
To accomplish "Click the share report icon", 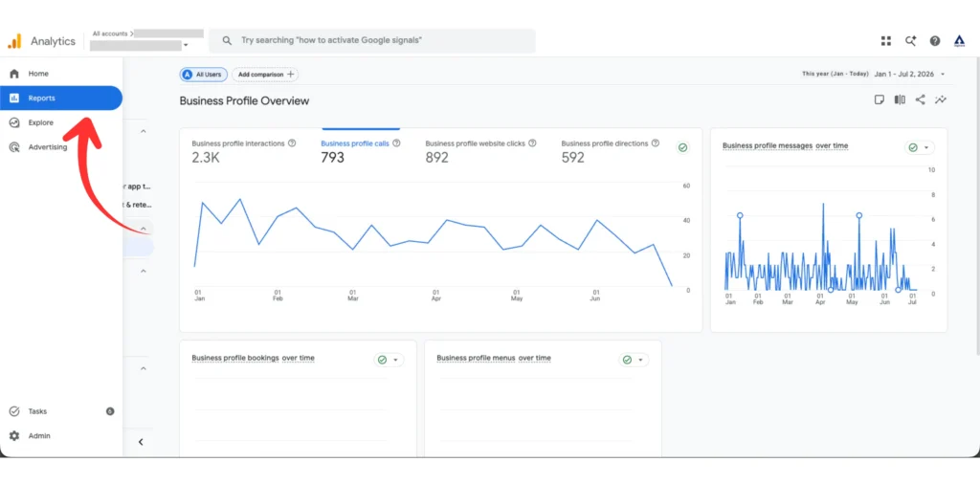I will (x=920, y=99).
